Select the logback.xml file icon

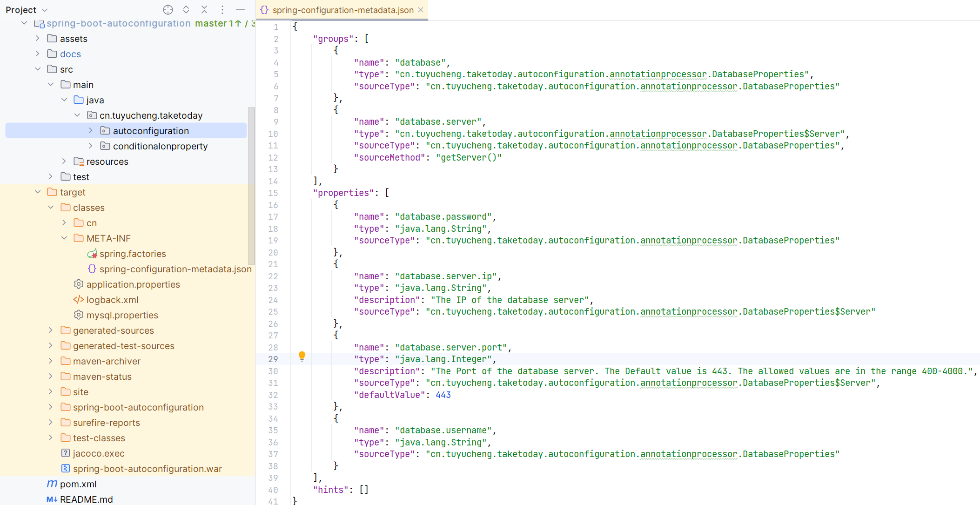tap(79, 300)
